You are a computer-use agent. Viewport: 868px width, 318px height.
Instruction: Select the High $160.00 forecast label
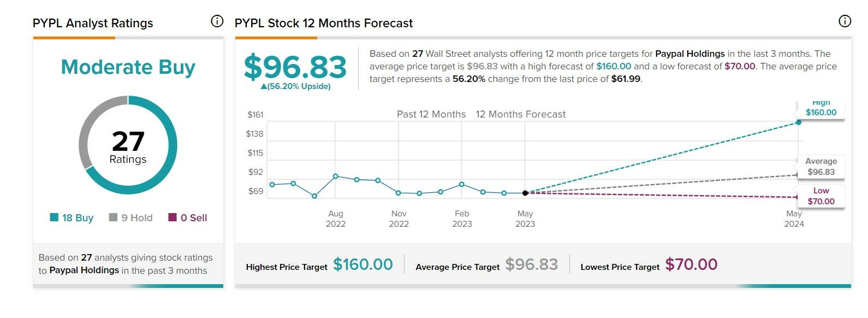pyautogui.click(x=821, y=109)
